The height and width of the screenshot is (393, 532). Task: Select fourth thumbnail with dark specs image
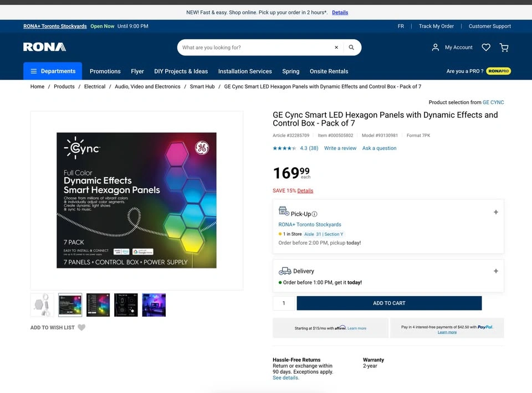(x=126, y=305)
